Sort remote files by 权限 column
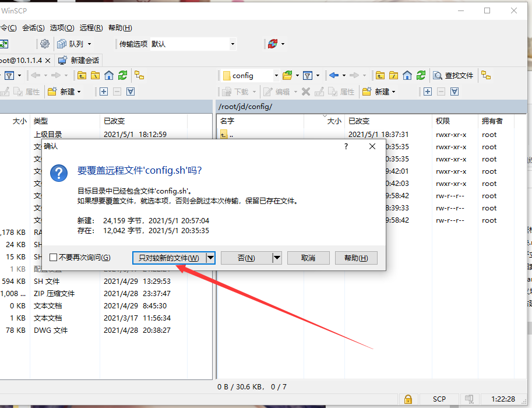This screenshot has width=532, height=408. 443,121
